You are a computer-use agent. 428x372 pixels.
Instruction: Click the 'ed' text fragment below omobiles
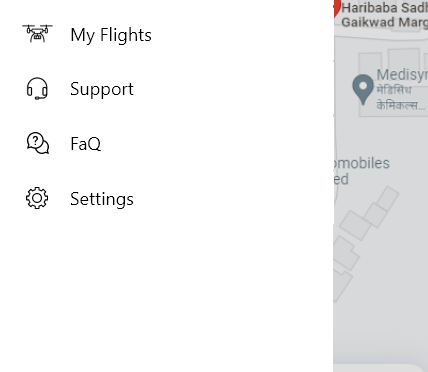tap(341, 179)
